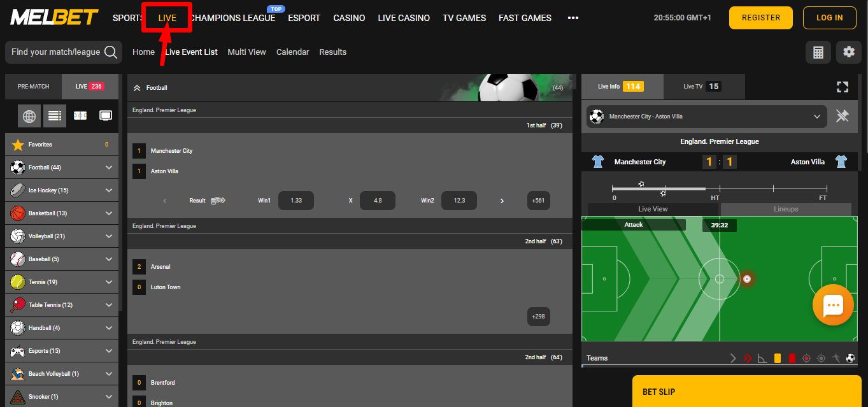Image resolution: width=868 pixels, height=407 pixels.
Task: Open the Calendar link
Action: [x=293, y=52]
